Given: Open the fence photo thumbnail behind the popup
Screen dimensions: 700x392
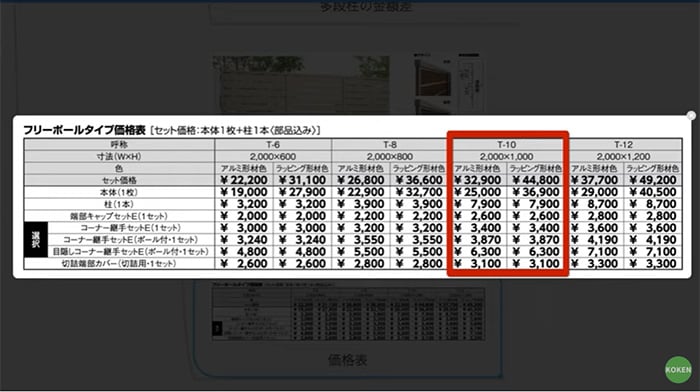Looking at the screenshot, I should (x=301, y=85).
